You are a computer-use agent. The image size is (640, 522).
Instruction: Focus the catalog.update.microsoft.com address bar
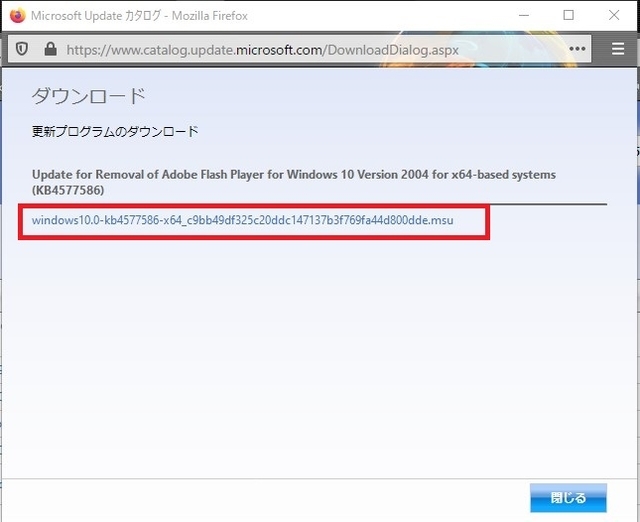coord(299,49)
